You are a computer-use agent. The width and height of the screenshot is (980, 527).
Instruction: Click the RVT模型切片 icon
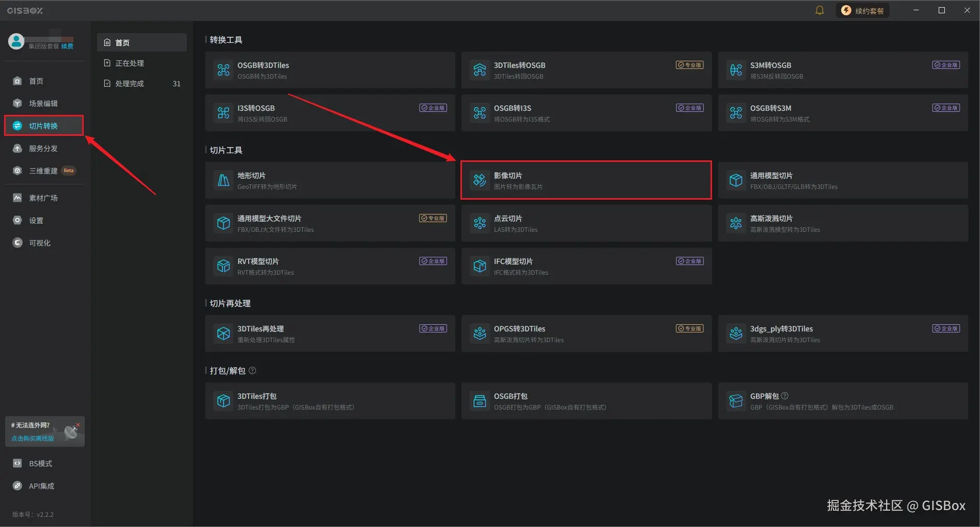224,266
